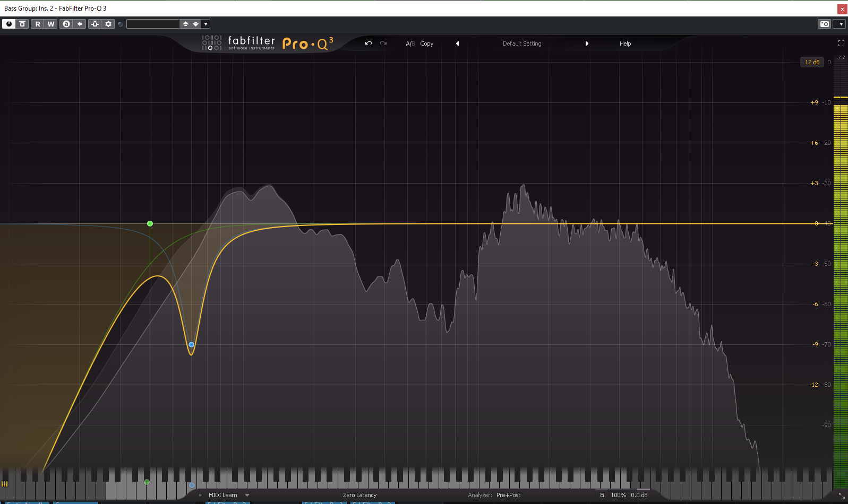The image size is (848, 504).
Task: Open the 12 dB display range dropdown
Action: 812,62
